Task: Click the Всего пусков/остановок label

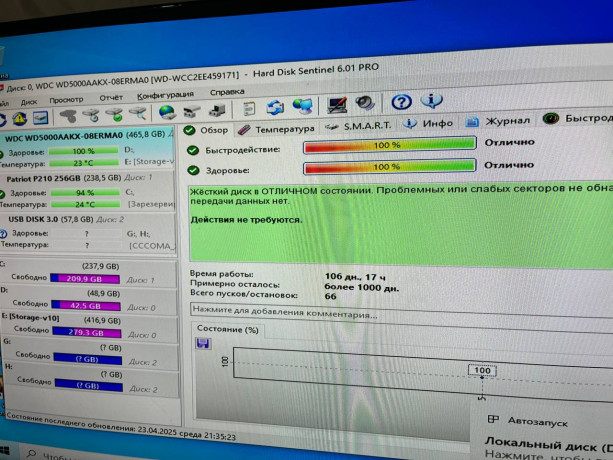Action: 244,294
